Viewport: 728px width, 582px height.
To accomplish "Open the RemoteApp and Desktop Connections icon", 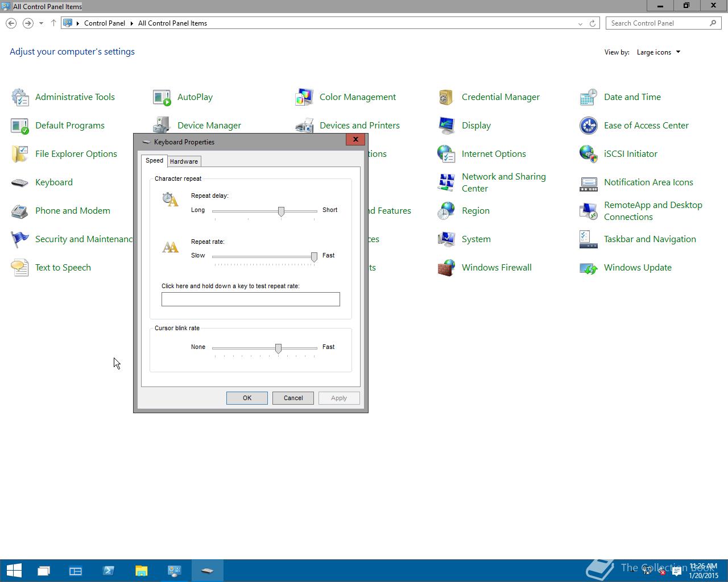I will pos(589,211).
